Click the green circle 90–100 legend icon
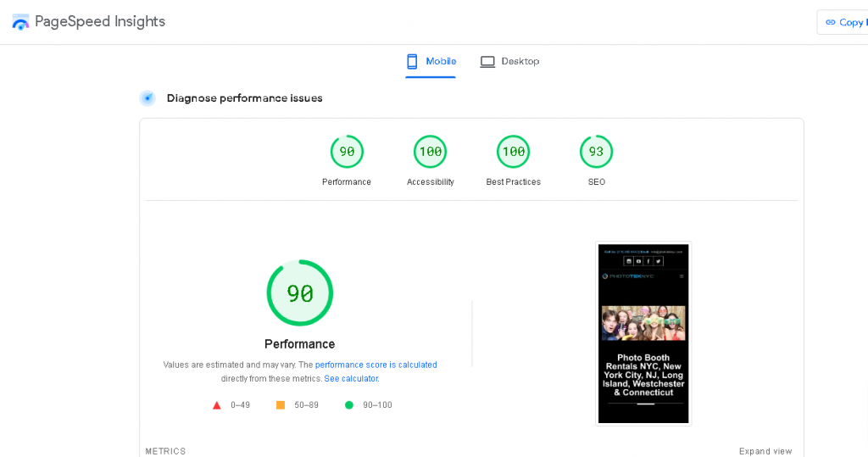The height and width of the screenshot is (457, 868). [348, 405]
